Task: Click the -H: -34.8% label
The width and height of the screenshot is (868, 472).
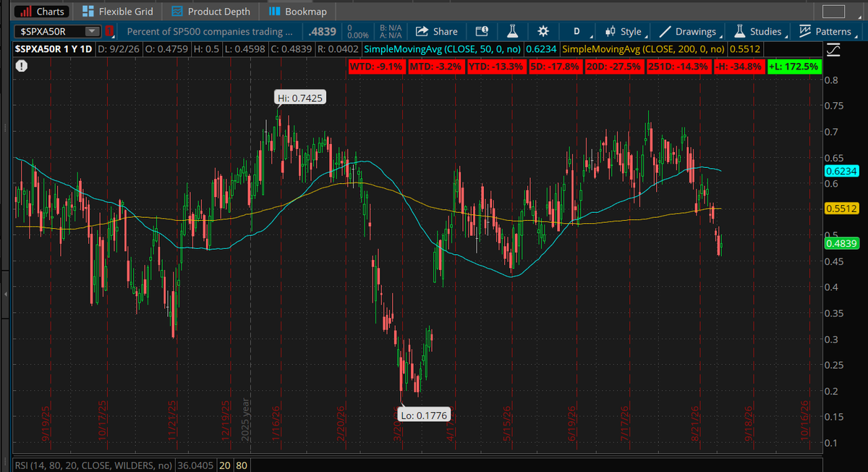Action: 739,66
